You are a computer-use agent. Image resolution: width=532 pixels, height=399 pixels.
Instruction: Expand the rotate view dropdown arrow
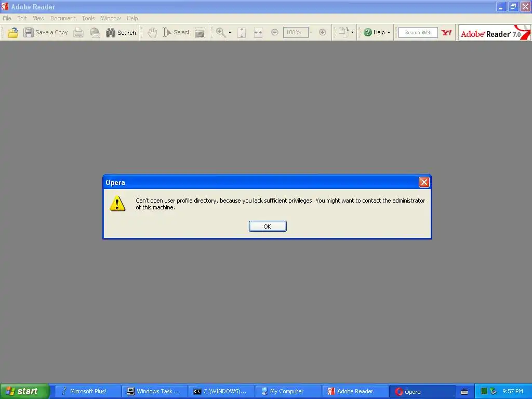pyautogui.click(x=353, y=33)
